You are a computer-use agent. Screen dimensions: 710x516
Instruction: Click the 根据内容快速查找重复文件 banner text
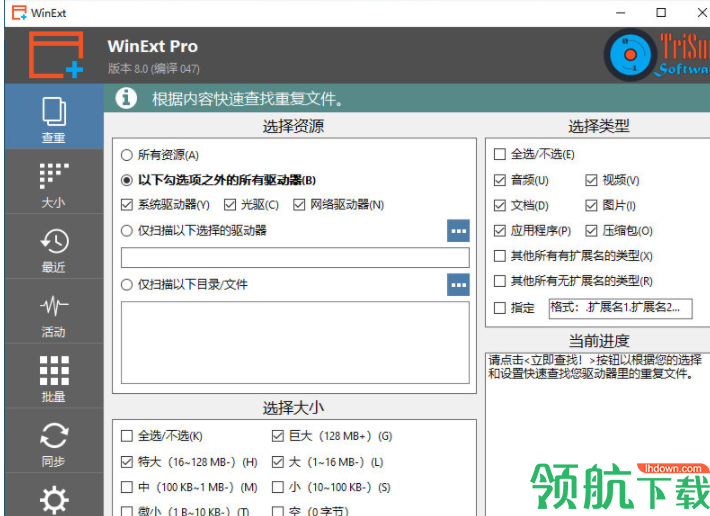247,99
